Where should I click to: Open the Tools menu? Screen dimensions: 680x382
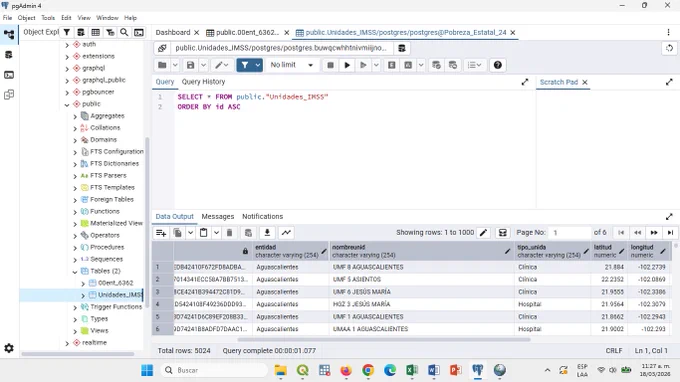coord(48,18)
